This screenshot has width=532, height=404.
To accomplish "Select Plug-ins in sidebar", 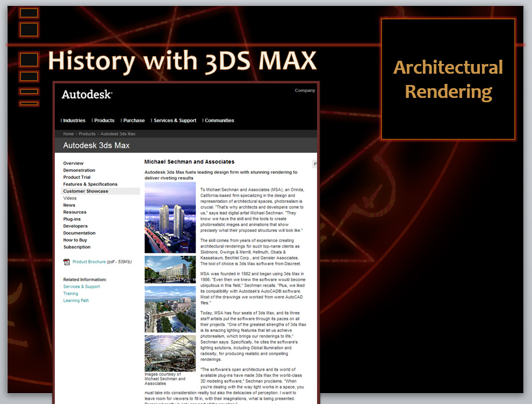I will [71, 219].
